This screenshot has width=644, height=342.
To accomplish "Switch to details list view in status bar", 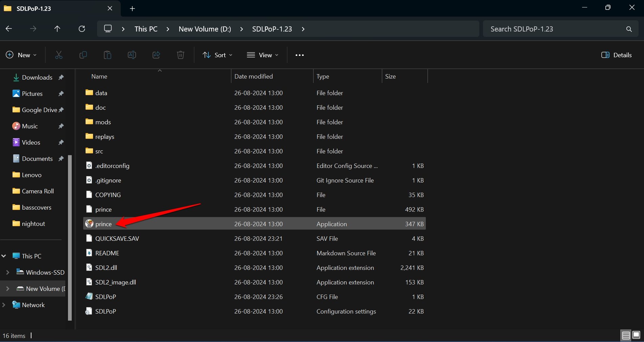I will point(626,335).
